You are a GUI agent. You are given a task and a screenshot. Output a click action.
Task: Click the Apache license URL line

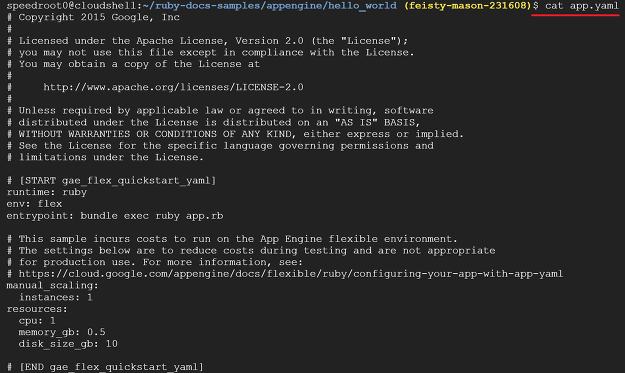pos(173,87)
